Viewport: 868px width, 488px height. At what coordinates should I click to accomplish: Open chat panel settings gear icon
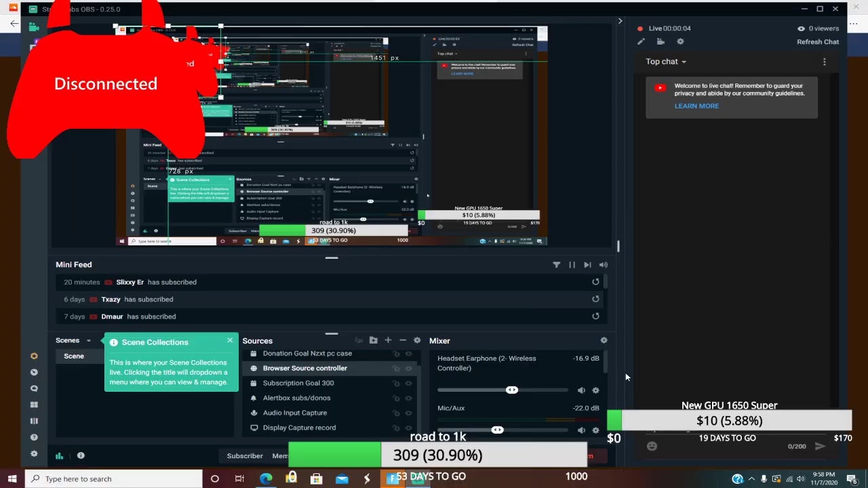[680, 41]
